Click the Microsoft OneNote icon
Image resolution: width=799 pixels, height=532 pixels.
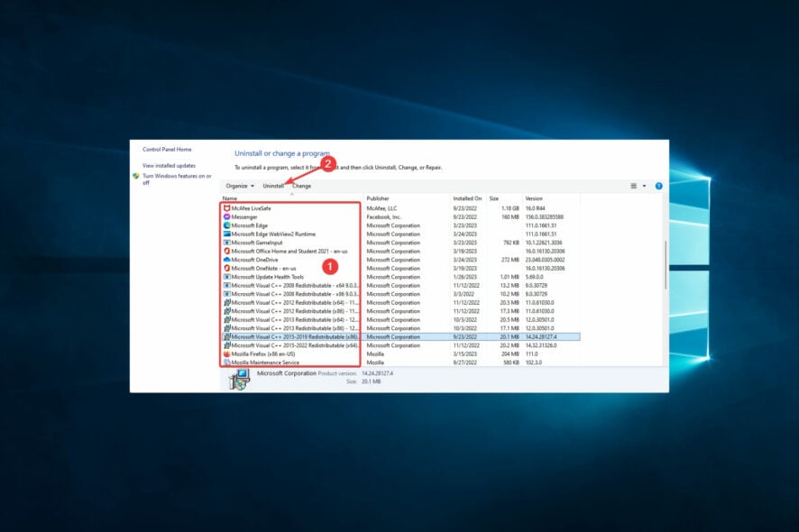[226, 269]
